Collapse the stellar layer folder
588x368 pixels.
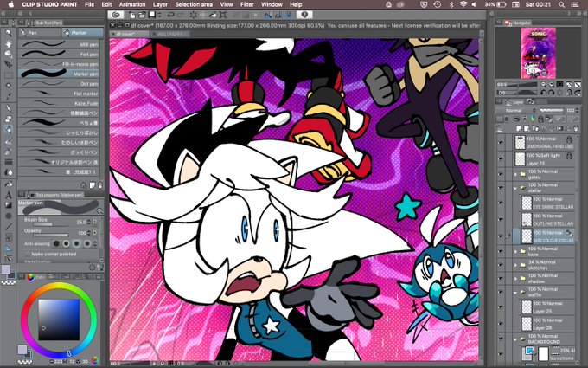click(x=515, y=188)
